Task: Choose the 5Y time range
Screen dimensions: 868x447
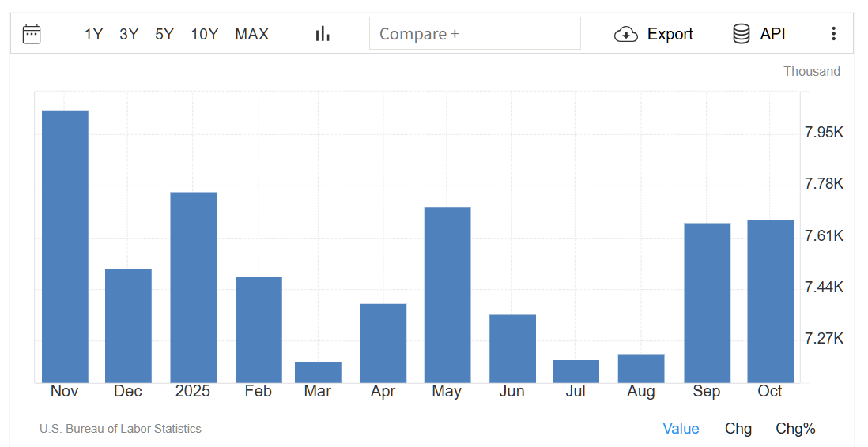Action: 164,34
